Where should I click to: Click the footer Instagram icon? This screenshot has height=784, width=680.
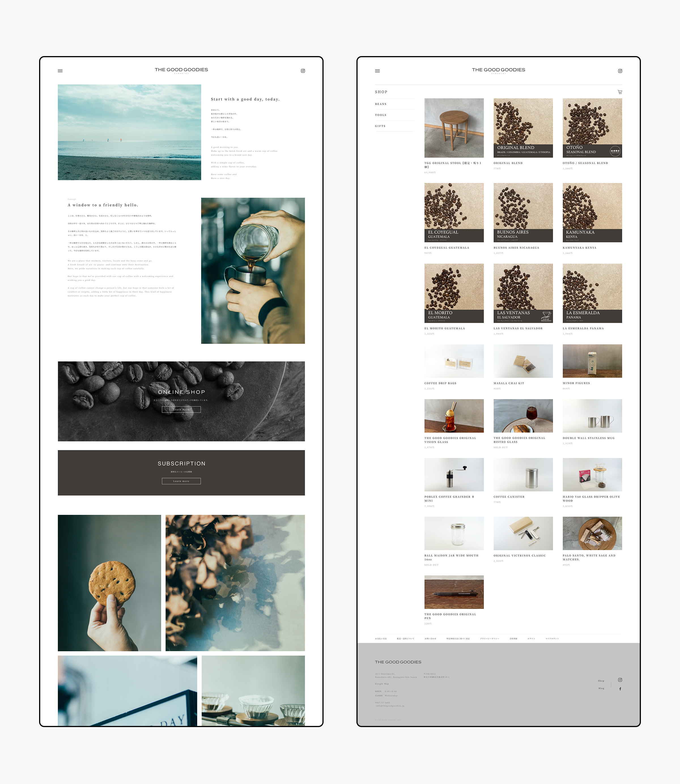620,680
